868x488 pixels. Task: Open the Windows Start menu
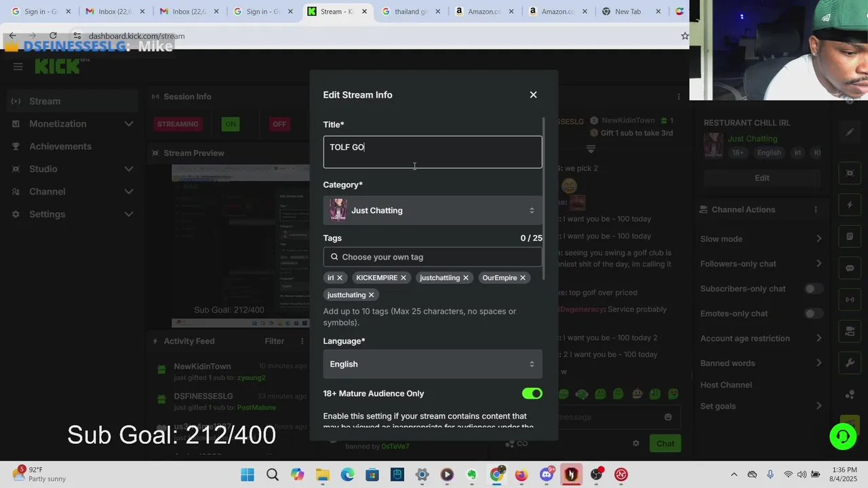248,475
